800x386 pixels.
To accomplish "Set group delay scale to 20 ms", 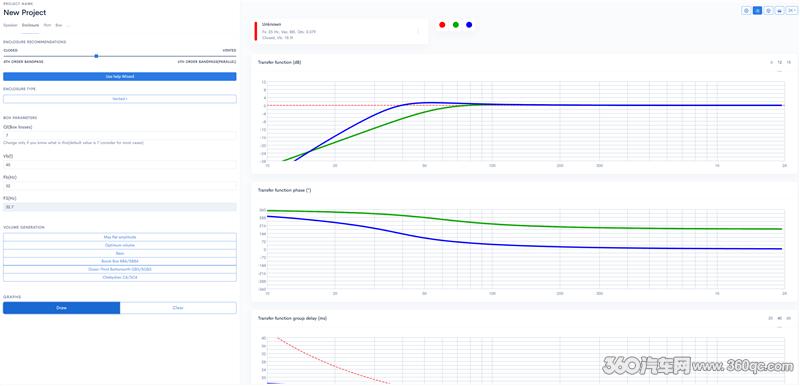I will (x=770, y=318).
